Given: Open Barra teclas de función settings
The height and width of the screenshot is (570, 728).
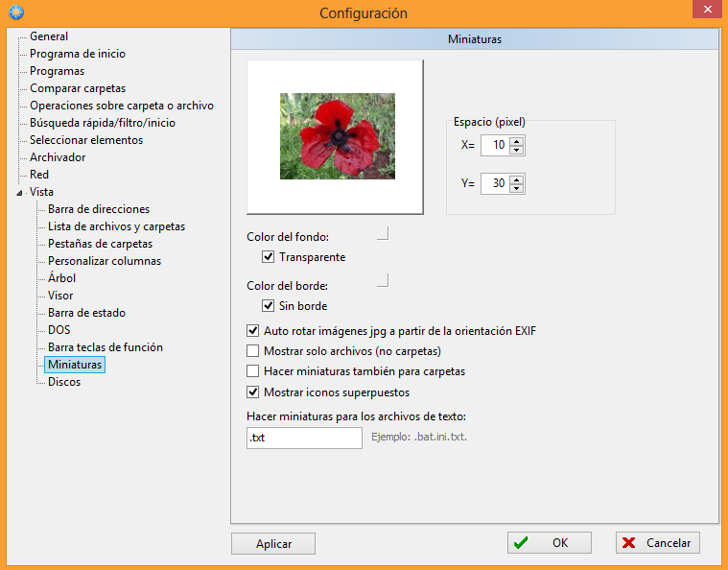Looking at the screenshot, I should pos(106,347).
